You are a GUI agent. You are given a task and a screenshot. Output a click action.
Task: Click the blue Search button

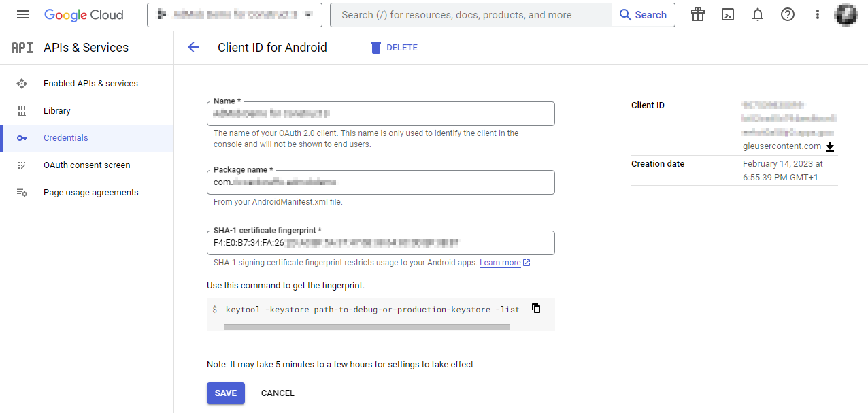pos(644,15)
